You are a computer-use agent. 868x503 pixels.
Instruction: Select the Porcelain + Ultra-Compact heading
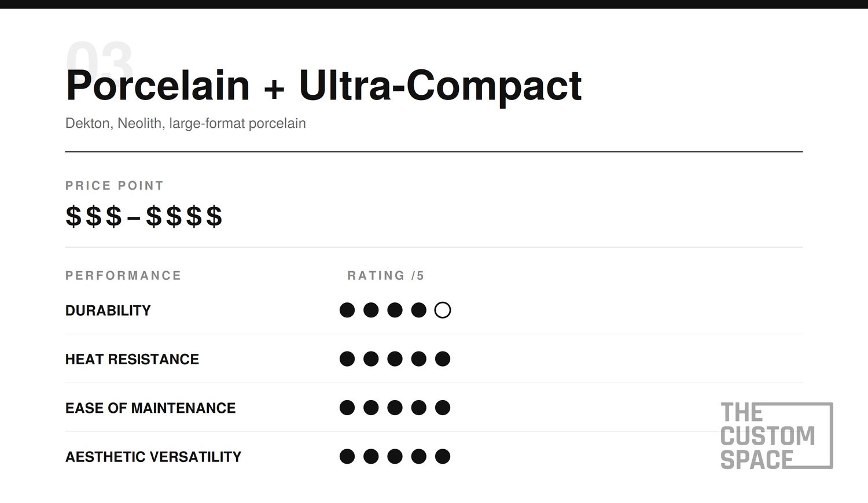point(324,86)
